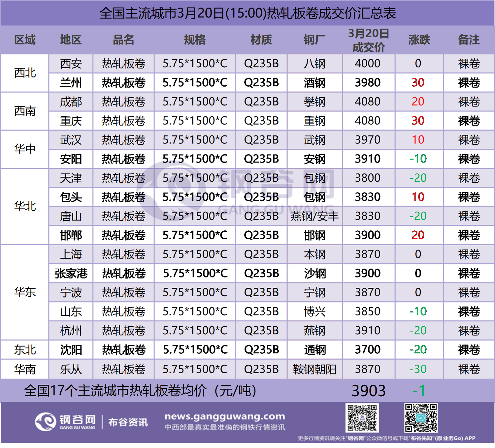Click the 武钢 steel mill cell
Viewport: 495px width, 448px height.
tap(315, 140)
